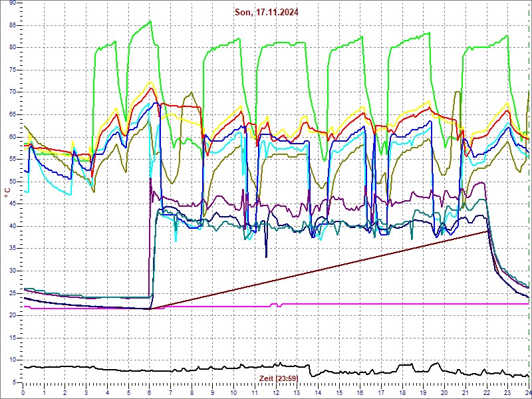The width and height of the screenshot is (532, 399).
Task: Click the chart title "Son, 17.11.2024"
Action: (267, 13)
